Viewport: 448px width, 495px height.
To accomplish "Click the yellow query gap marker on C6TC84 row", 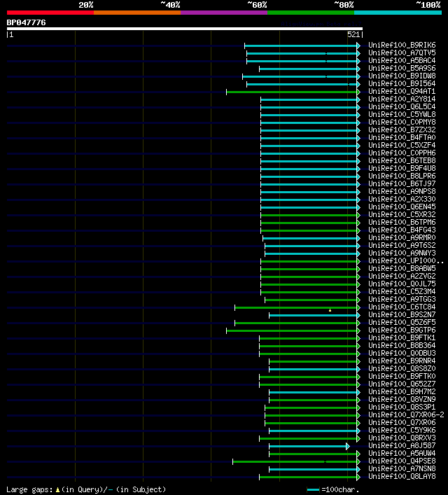I will tap(330, 310).
